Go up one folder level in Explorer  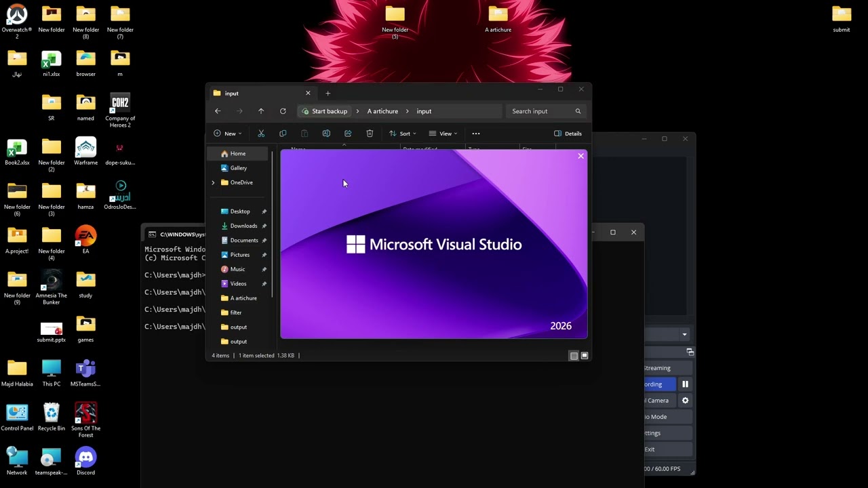pyautogui.click(x=261, y=111)
